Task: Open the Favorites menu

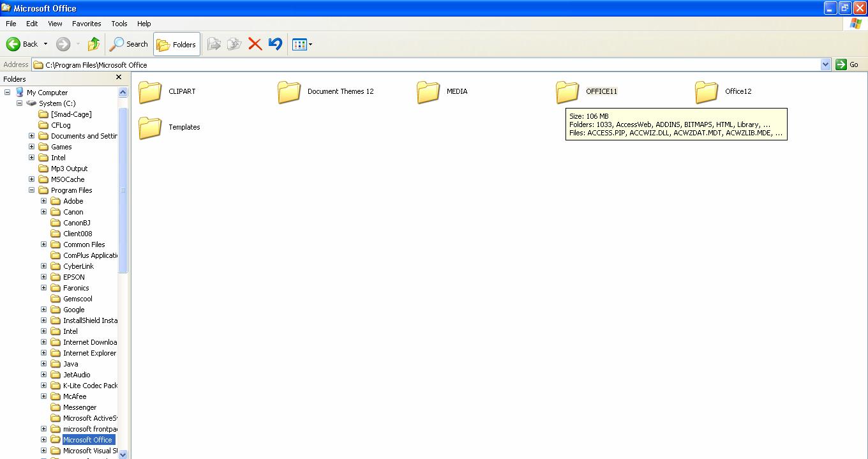Action: click(x=87, y=24)
